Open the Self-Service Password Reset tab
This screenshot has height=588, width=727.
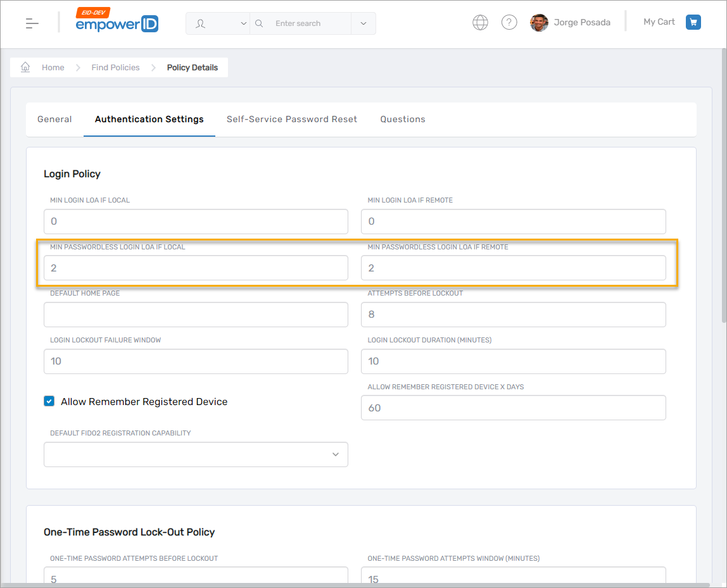point(292,119)
